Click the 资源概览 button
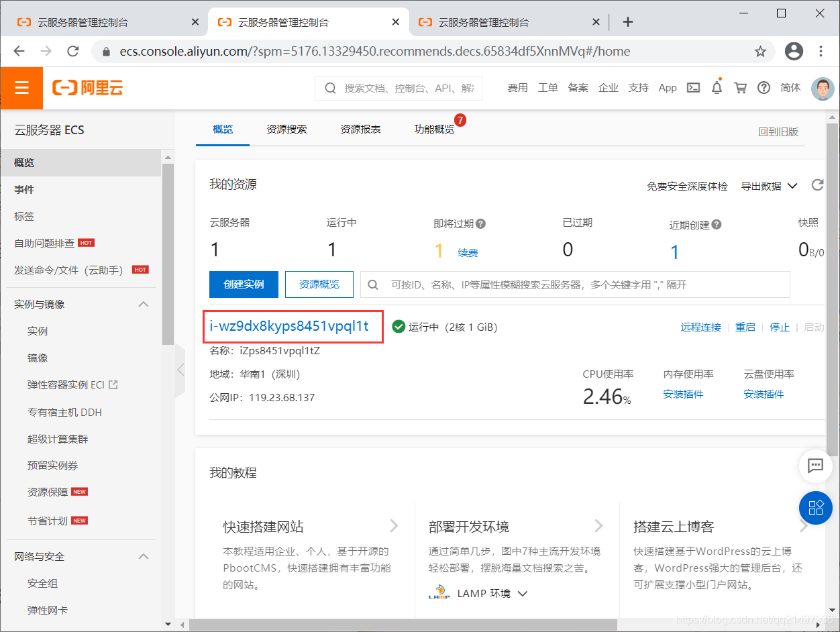This screenshot has width=840, height=632. [319, 284]
